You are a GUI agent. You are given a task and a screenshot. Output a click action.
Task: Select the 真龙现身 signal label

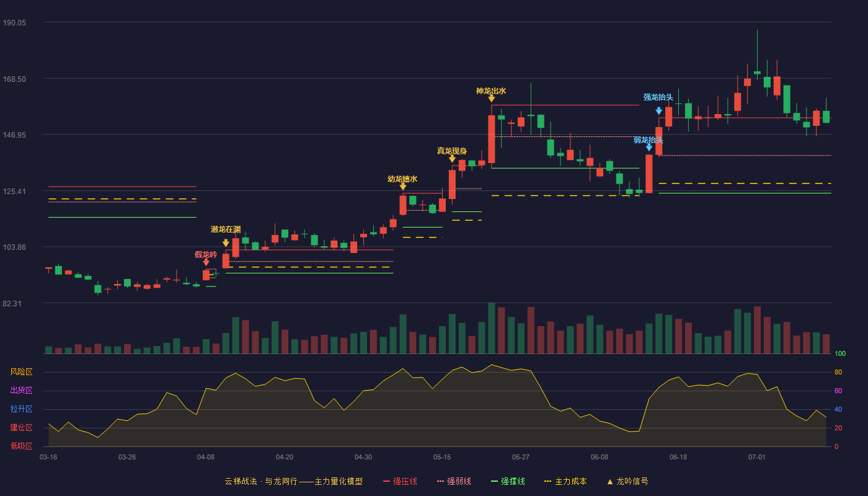pyautogui.click(x=452, y=151)
